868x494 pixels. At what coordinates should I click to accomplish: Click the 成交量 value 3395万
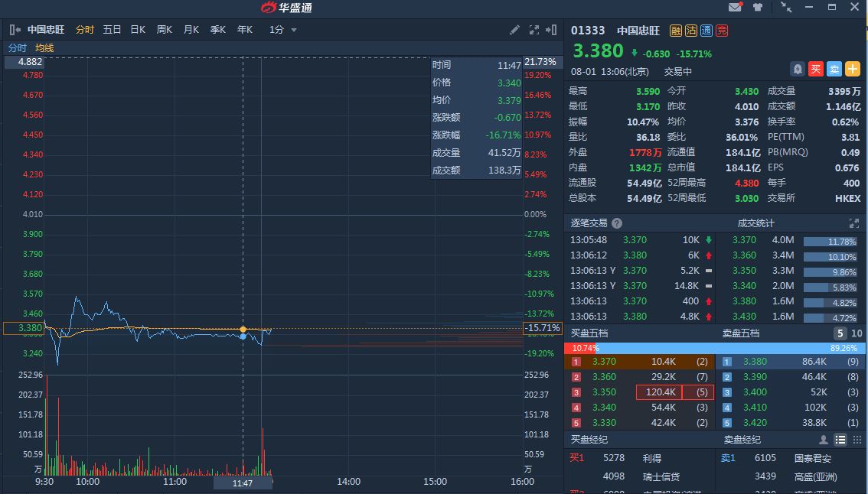(844, 91)
